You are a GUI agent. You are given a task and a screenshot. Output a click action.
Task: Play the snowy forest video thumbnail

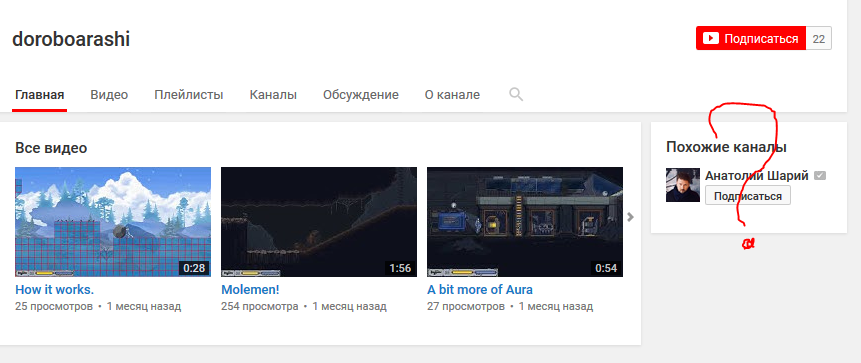(x=113, y=221)
